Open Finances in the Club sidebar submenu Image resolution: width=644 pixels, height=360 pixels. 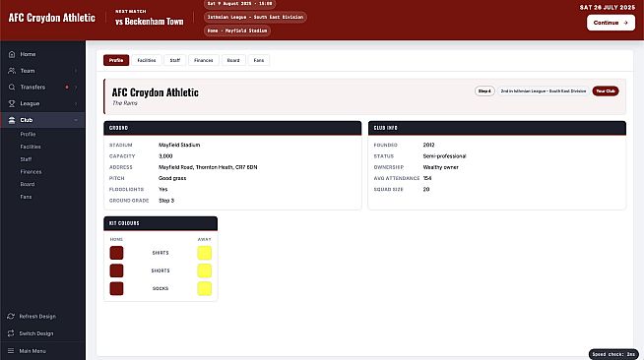click(x=31, y=172)
